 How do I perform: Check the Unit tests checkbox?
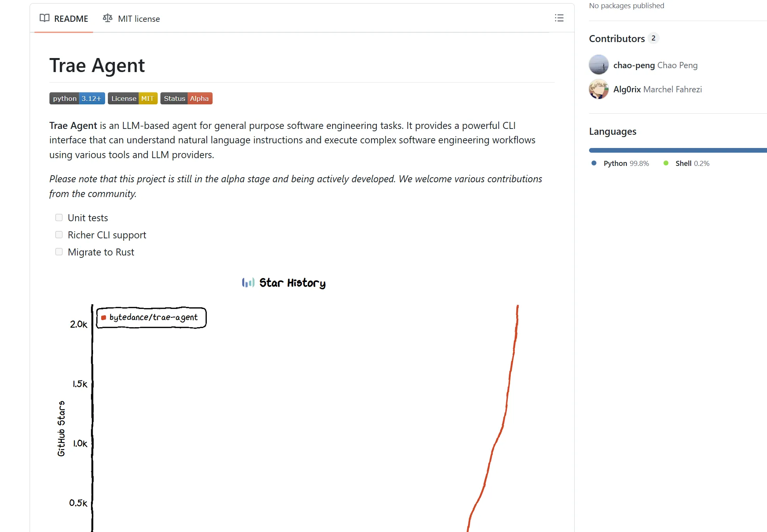pos(59,217)
